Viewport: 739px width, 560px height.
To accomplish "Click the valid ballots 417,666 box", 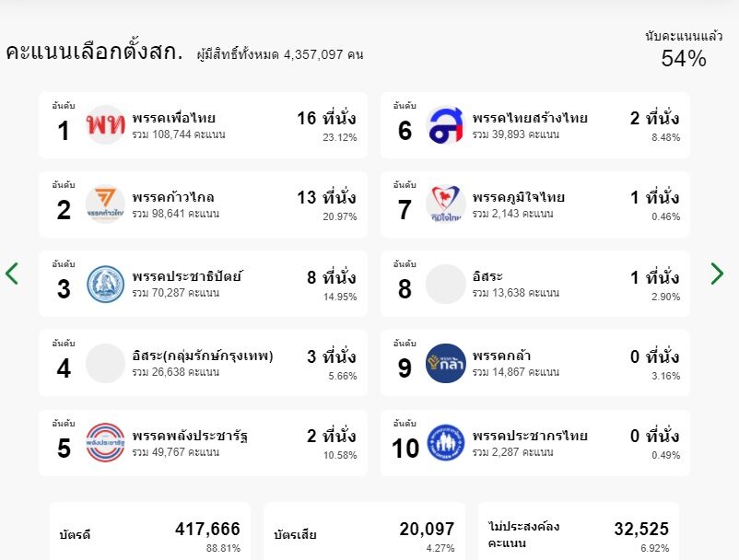I will coord(150,531).
